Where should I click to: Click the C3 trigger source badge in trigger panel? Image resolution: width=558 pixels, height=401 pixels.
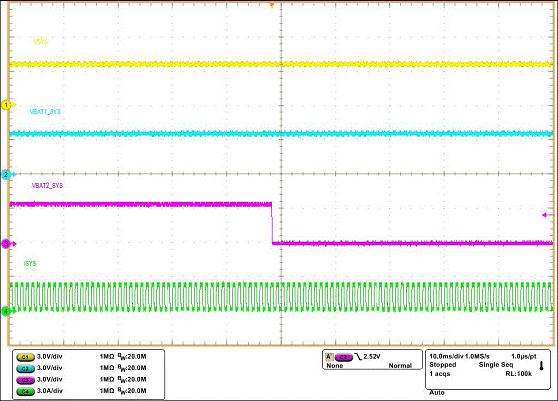344,357
